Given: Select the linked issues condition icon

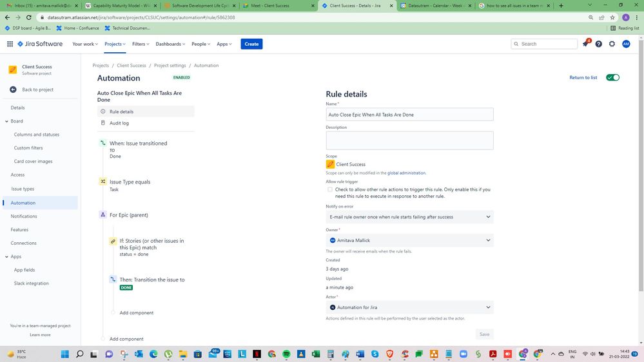Looking at the screenshot, I should pyautogui.click(x=113, y=241).
